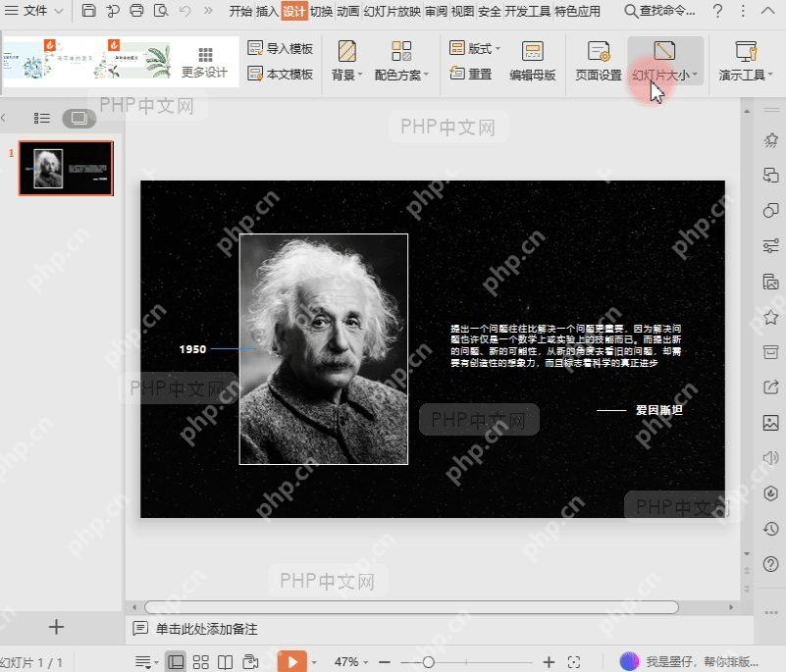Image resolution: width=786 pixels, height=672 pixels.
Task: Open the sidebar help circle icon
Action: (770, 564)
